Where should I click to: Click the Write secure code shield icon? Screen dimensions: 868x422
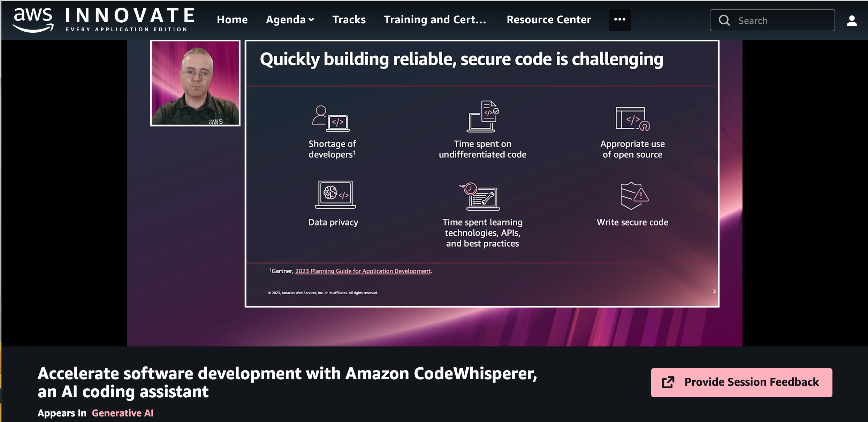click(634, 195)
